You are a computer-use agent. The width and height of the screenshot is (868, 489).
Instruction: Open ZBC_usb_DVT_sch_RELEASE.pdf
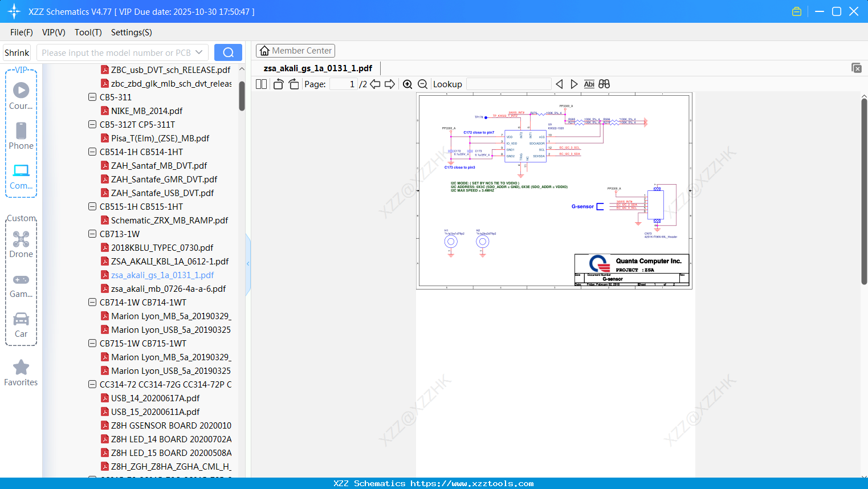click(170, 70)
